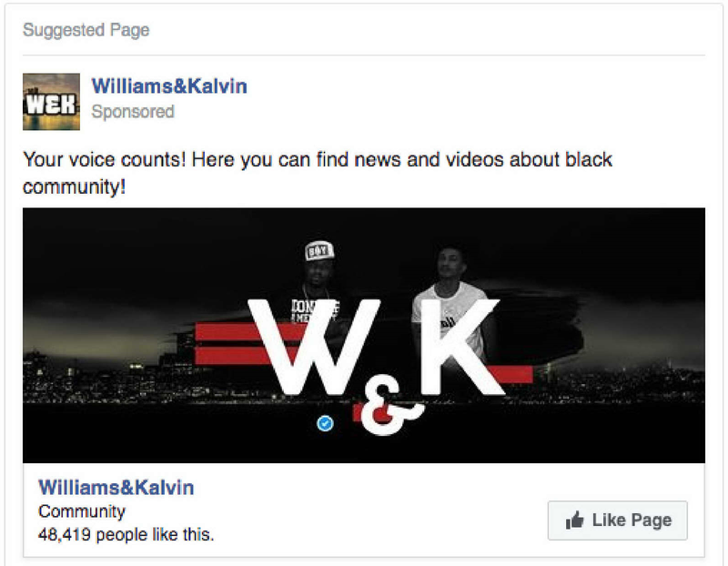Click the Like Page button

618,520
